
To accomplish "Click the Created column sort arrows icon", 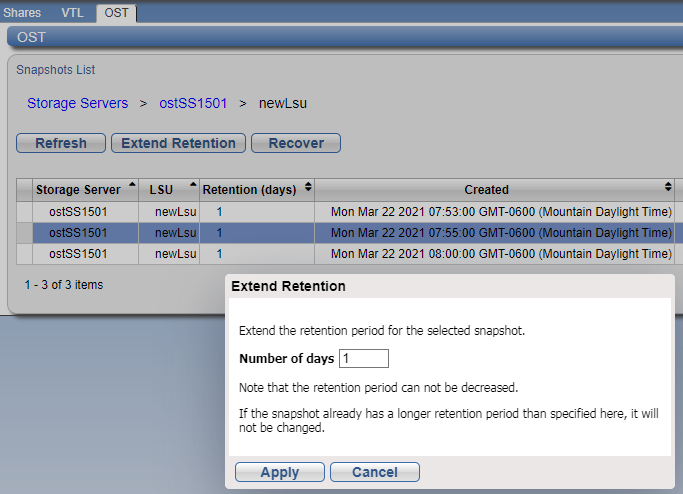I will click(x=668, y=187).
